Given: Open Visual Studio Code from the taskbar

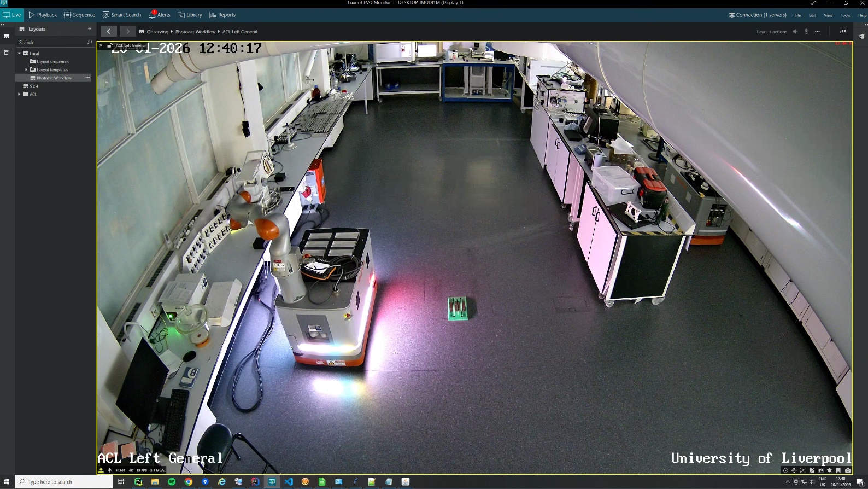Looking at the screenshot, I should click(x=289, y=482).
